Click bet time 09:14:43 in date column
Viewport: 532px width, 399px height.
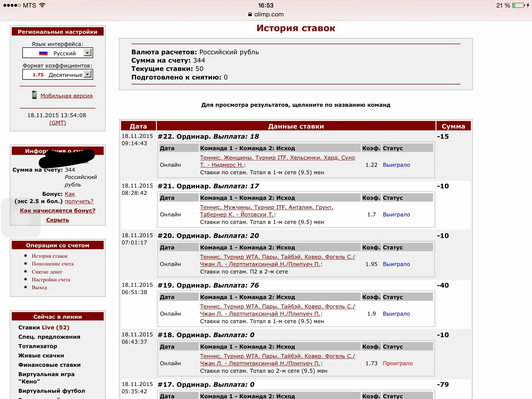[134, 143]
